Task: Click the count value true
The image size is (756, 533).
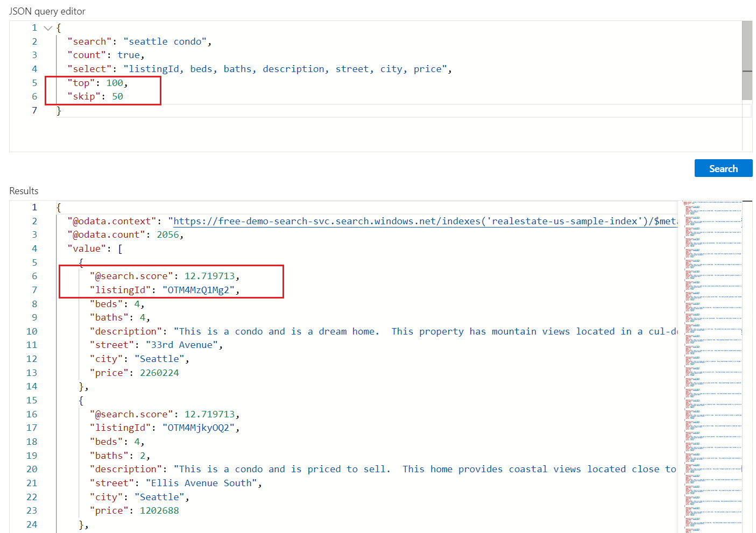Action: point(129,55)
